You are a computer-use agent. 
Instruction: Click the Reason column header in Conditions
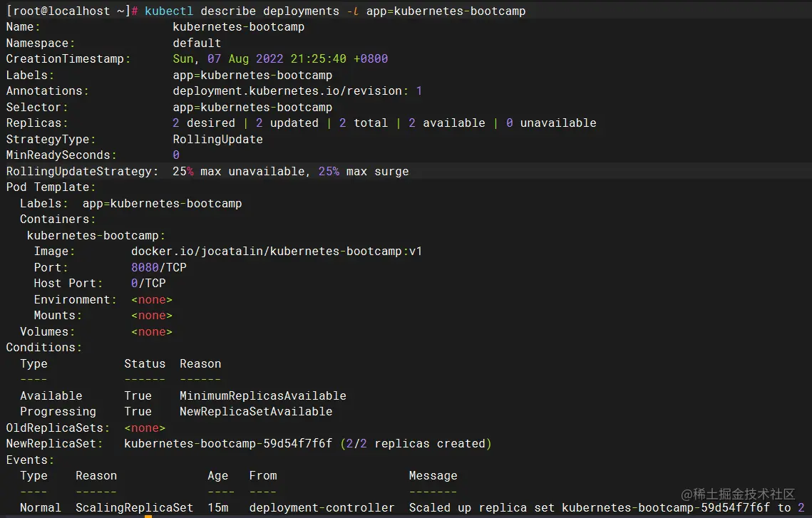pos(200,364)
